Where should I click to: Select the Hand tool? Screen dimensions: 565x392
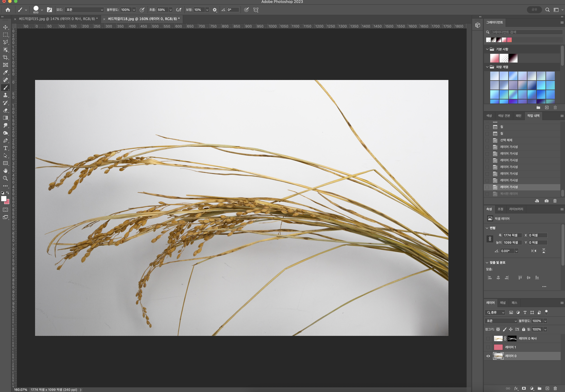pos(5,171)
